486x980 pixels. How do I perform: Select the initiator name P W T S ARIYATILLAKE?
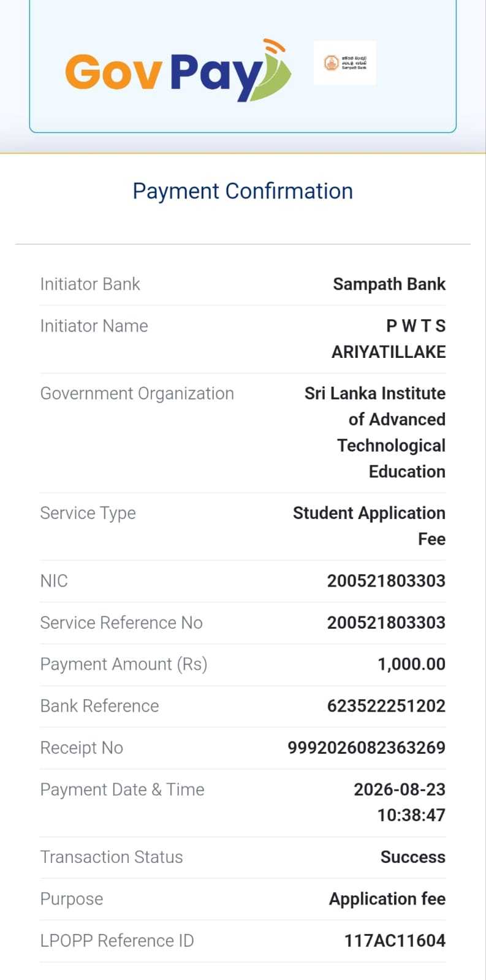tap(389, 339)
